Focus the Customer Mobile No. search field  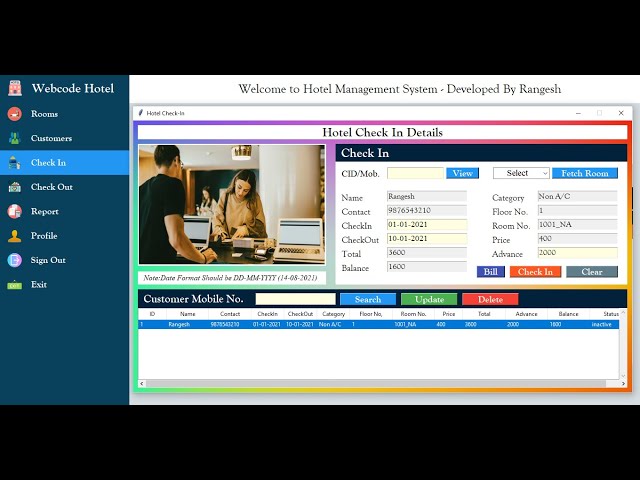click(x=296, y=299)
